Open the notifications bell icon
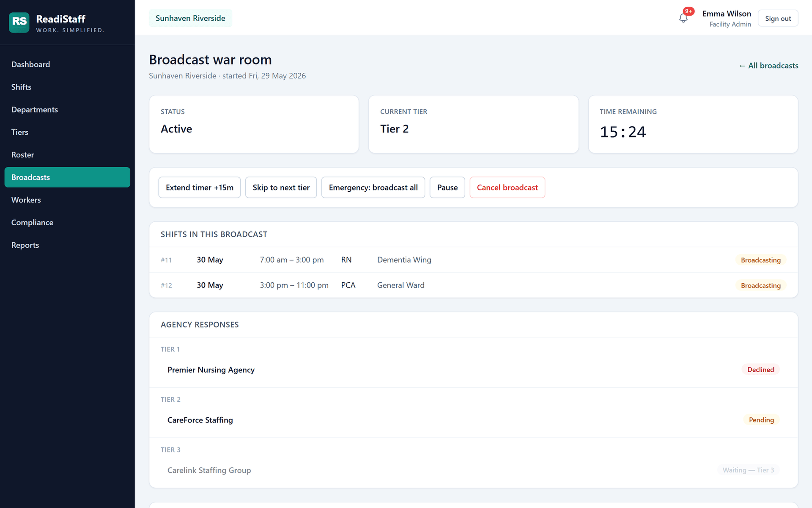 [x=683, y=18]
